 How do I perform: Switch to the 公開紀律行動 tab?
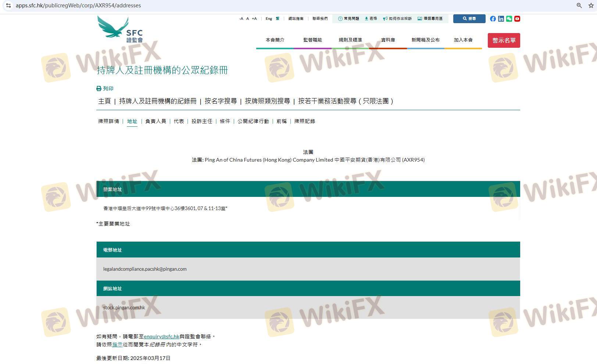[x=253, y=121]
